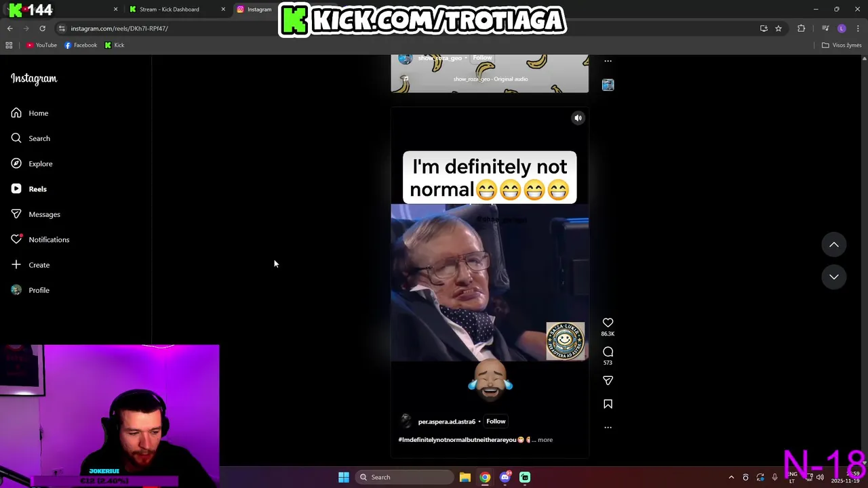Click the Stephen Hawking reel video
868x488 pixels.
tap(490, 283)
